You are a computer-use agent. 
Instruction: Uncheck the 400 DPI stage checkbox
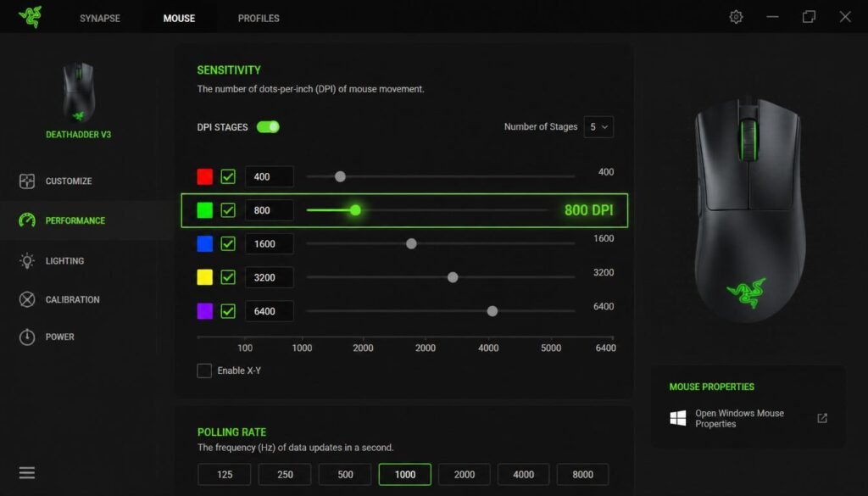click(x=228, y=176)
